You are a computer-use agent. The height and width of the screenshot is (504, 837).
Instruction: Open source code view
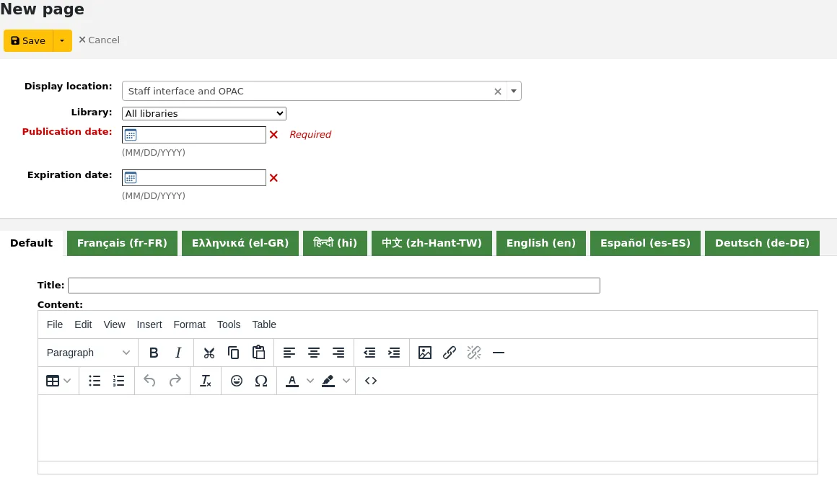(371, 381)
